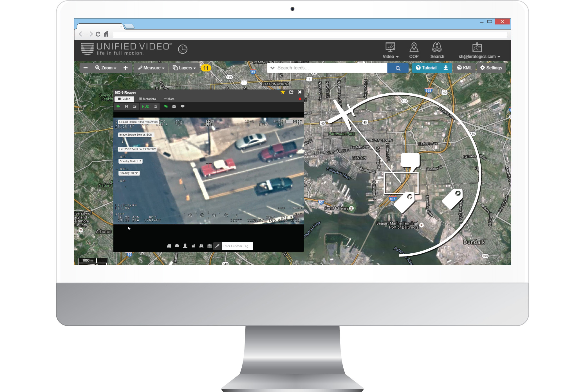585x392 pixels.
Task: Click the zoom out minus button
Action: 86,68
